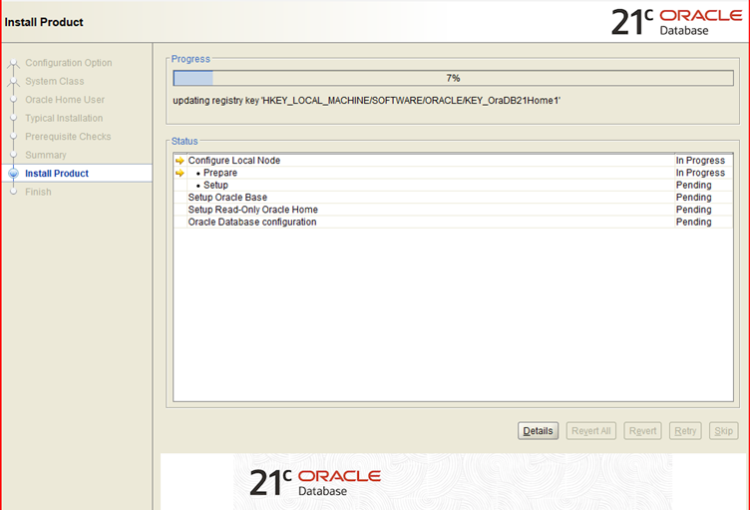The width and height of the screenshot is (750, 510).
Task: Click the arrow icon beside Prepare
Action: [x=180, y=173]
